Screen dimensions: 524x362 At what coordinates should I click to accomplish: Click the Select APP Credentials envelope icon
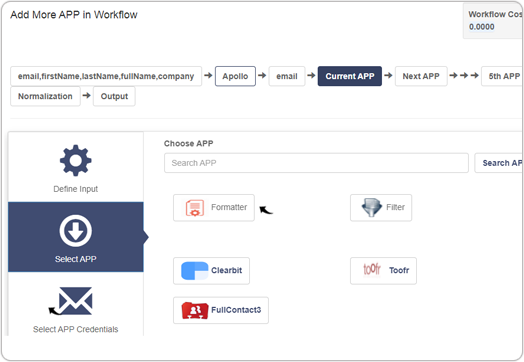tap(76, 301)
